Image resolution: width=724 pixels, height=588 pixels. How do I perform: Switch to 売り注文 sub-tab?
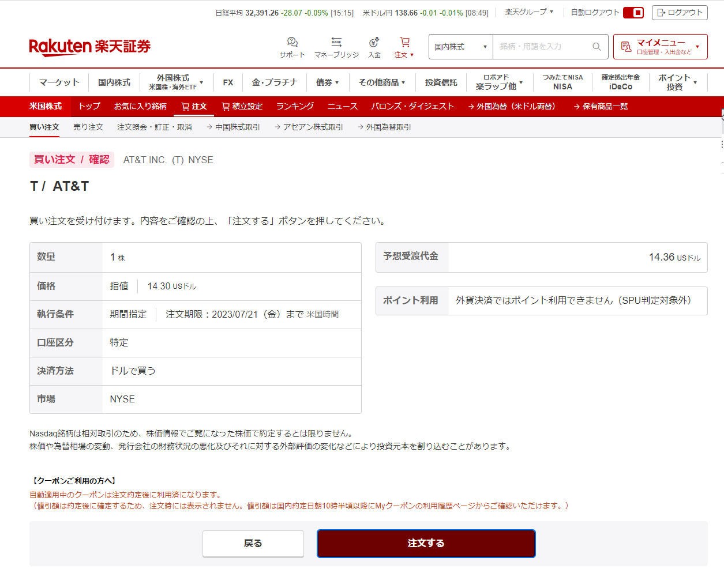(88, 127)
